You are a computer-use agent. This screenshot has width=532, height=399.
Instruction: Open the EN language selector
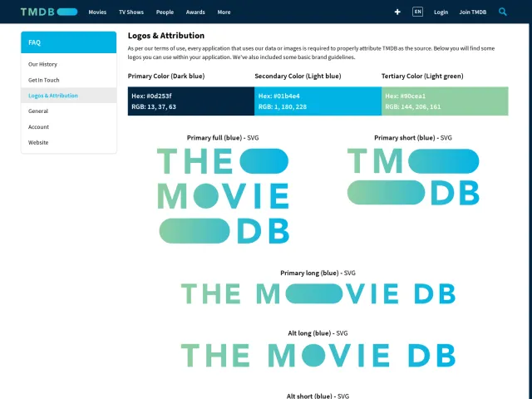coord(417,12)
